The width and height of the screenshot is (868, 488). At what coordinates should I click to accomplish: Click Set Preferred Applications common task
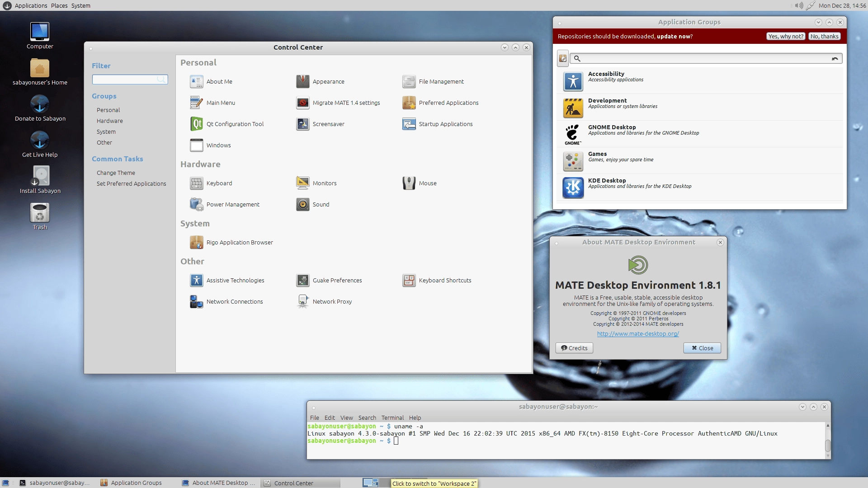[x=131, y=184]
